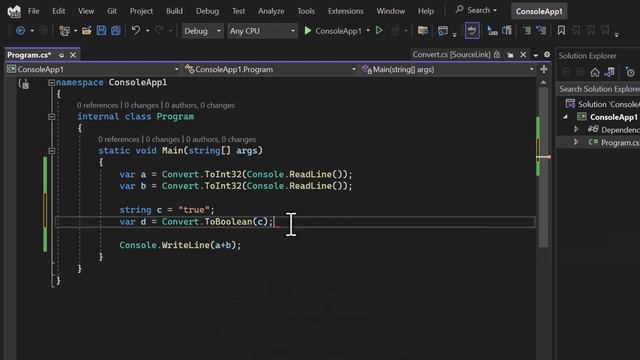This screenshot has width=640, height=360.
Task: Open the Extensions menu
Action: click(x=345, y=11)
